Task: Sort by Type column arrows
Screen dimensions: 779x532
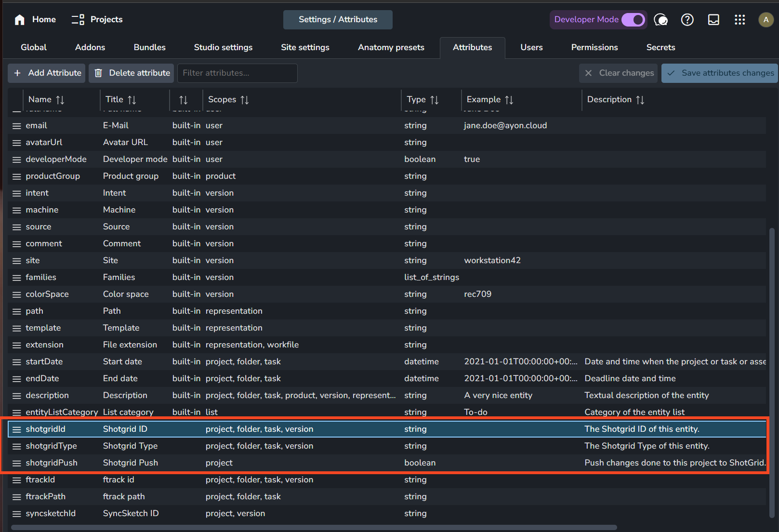Action: pos(435,100)
